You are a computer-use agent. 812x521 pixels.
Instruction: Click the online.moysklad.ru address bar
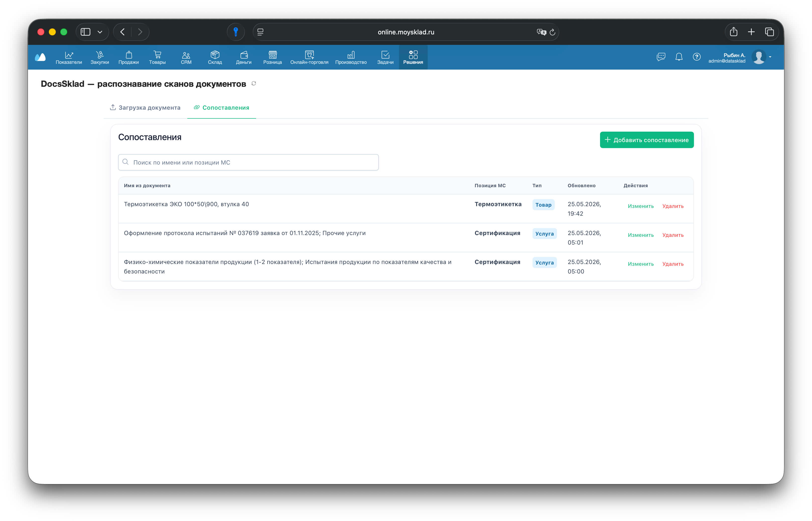pyautogui.click(x=406, y=32)
